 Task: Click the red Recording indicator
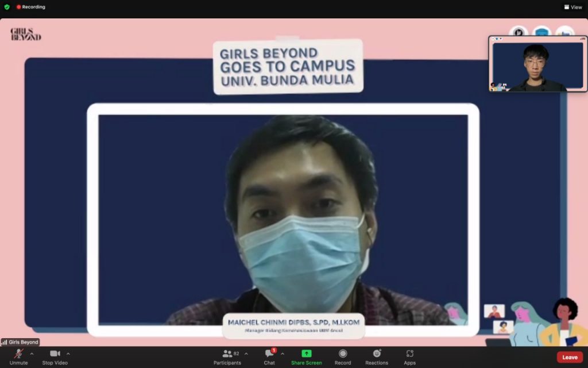tap(31, 7)
